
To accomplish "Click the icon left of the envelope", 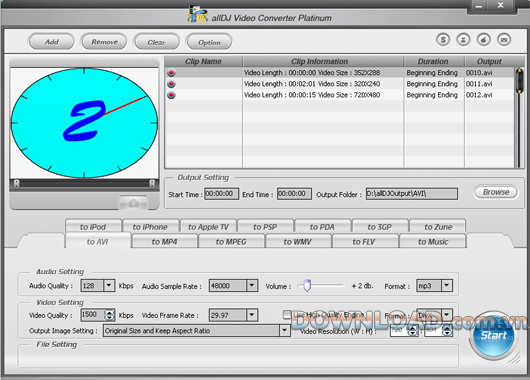I will (x=483, y=40).
